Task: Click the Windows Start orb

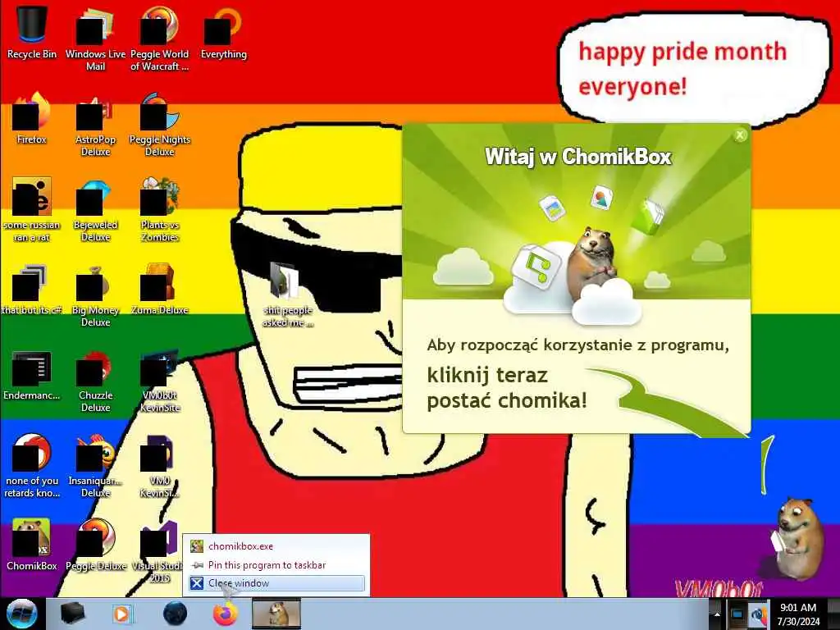Action: click(21, 614)
